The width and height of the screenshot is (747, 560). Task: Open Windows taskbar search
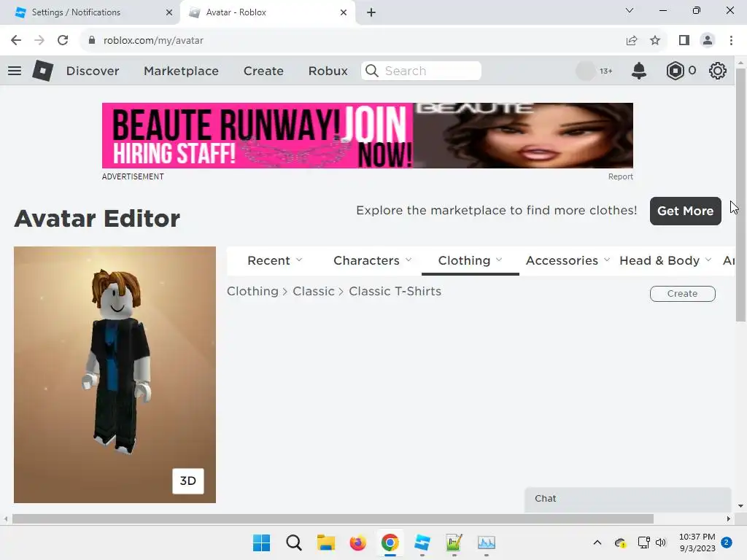tap(294, 542)
